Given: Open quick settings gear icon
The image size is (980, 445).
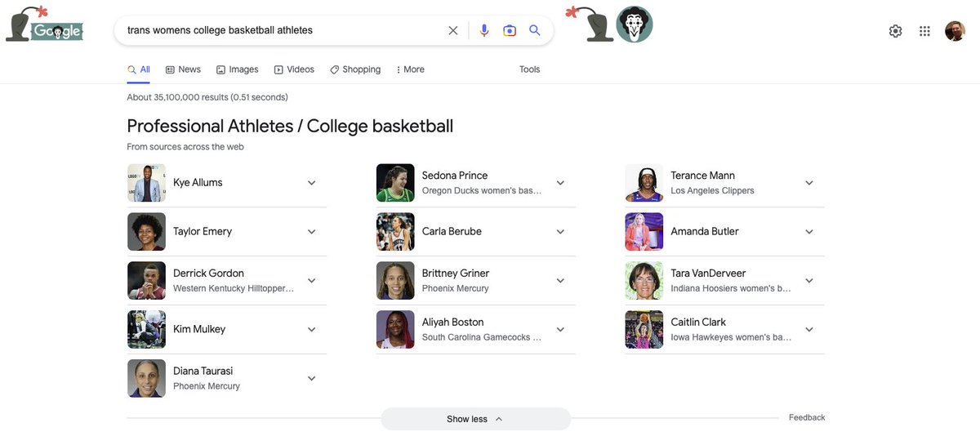Looking at the screenshot, I should coord(896,31).
